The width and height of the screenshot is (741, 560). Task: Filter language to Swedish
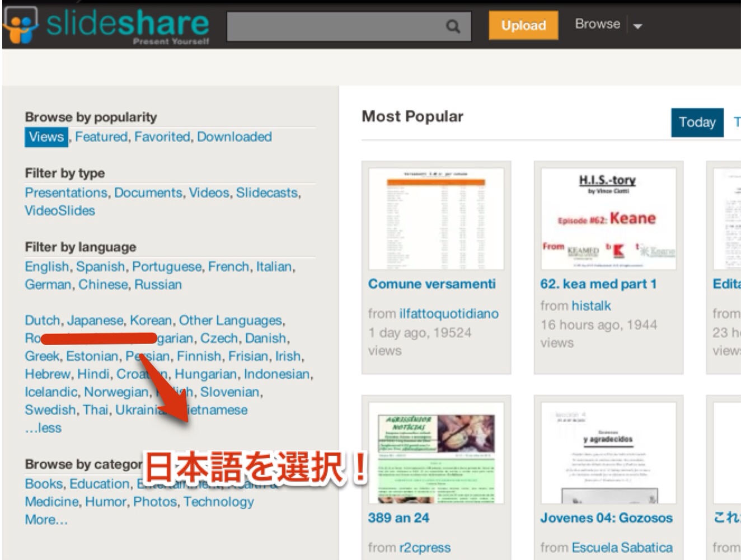coord(50,410)
